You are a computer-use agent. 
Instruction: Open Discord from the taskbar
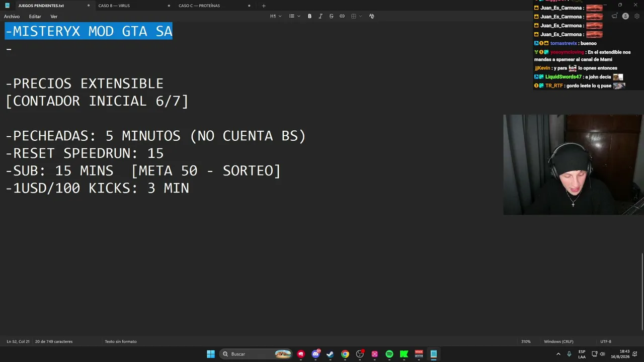(x=315, y=354)
